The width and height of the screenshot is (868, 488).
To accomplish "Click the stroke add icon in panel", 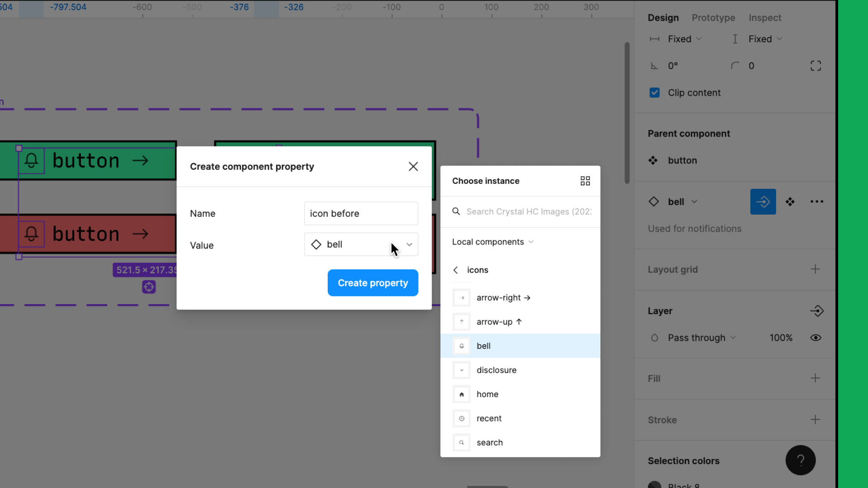I will pyautogui.click(x=816, y=419).
